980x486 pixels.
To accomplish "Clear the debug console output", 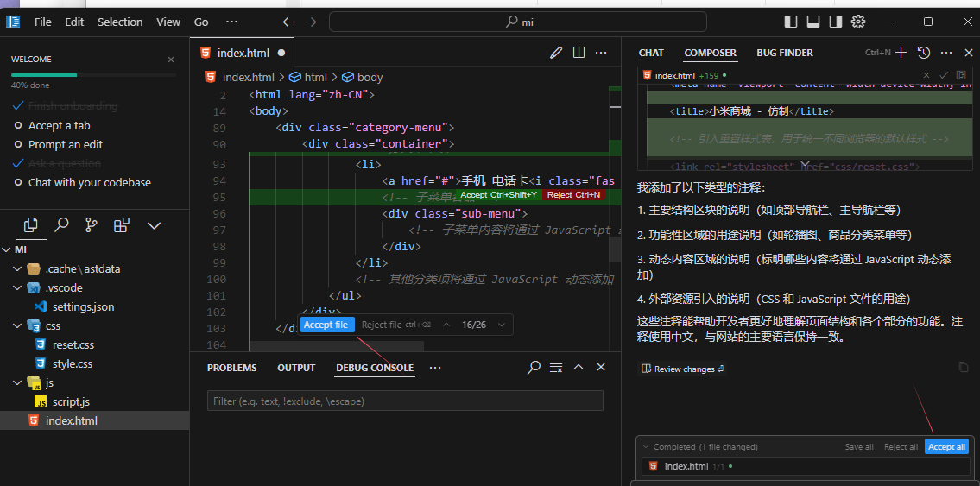I will tap(556, 368).
